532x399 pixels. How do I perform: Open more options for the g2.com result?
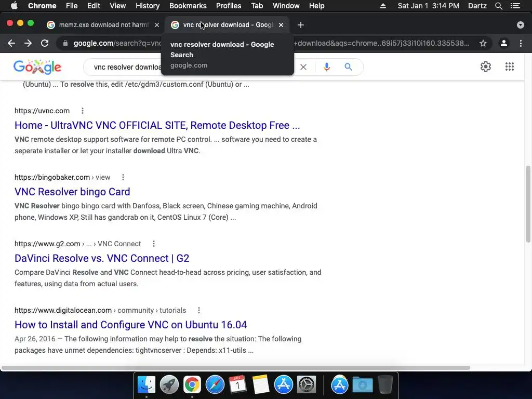(154, 244)
